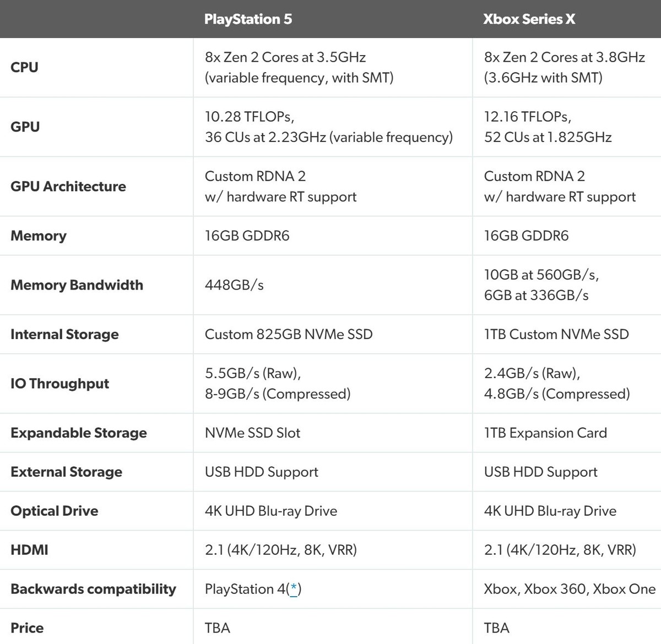Click the 'Internal Storage' row label
Viewport: 661px width, 644px height.
point(64,334)
